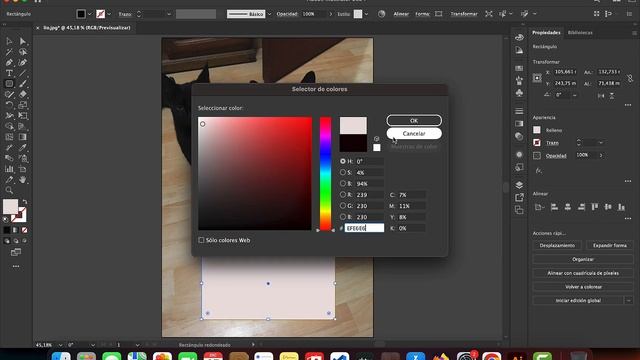Click the Organizar button
The height and width of the screenshot is (360, 640).
point(583,259)
